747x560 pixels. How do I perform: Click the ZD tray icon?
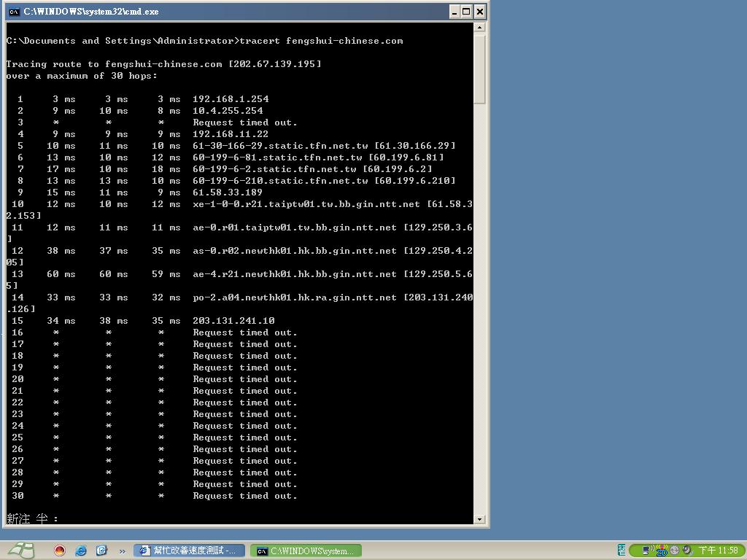[x=662, y=551]
